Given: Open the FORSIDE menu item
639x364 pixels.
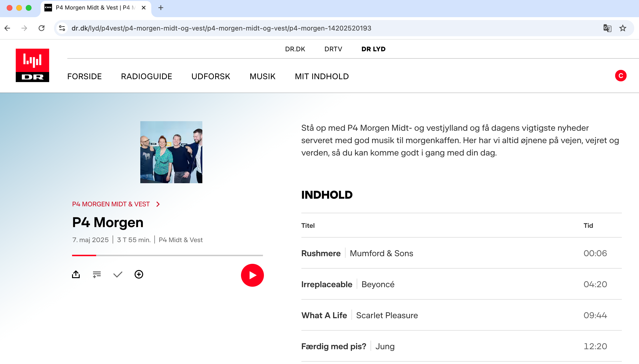Looking at the screenshot, I should (x=84, y=77).
